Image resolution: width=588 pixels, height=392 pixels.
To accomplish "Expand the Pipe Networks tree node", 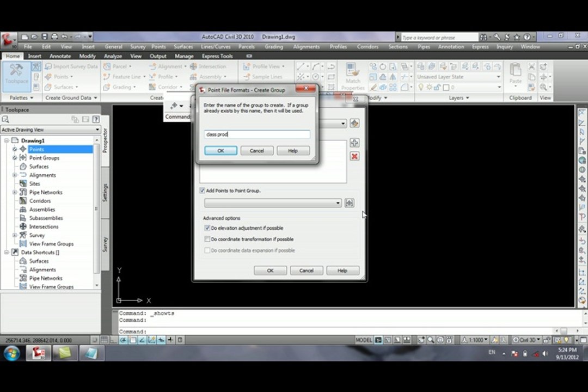I will pyautogui.click(x=15, y=192).
